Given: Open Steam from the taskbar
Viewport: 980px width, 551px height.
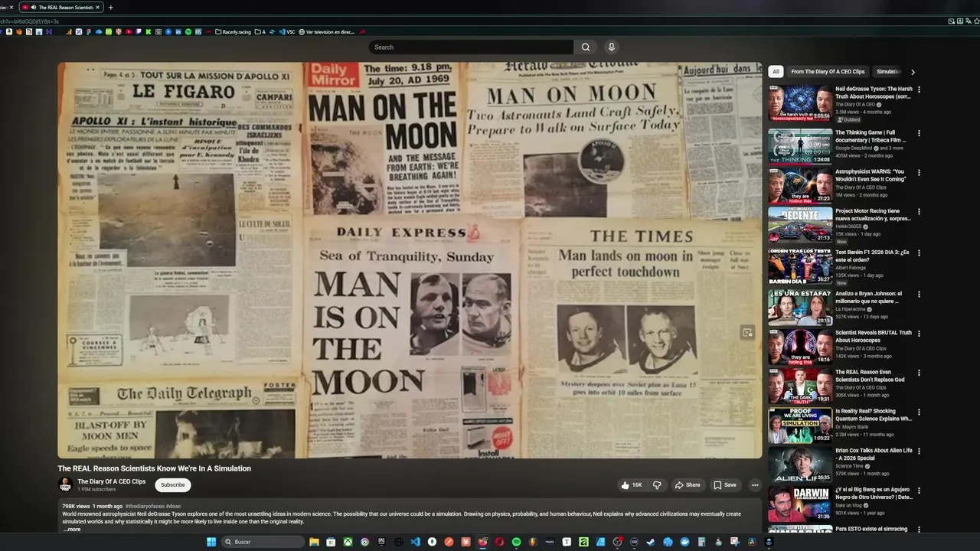Looking at the screenshot, I should (x=651, y=542).
